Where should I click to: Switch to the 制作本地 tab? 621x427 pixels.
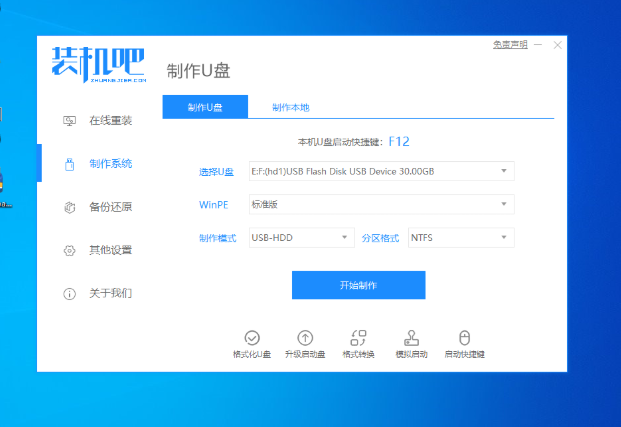(x=290, y=107)
